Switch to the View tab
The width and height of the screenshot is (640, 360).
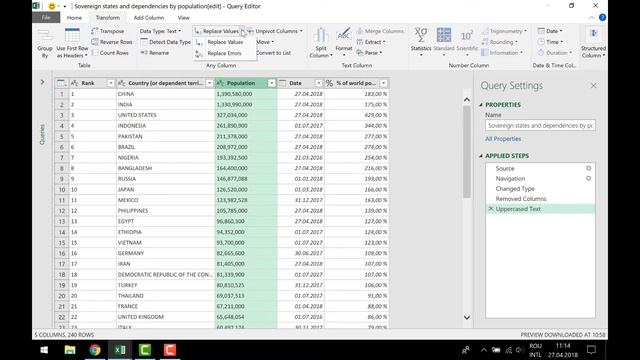(184, 18)
